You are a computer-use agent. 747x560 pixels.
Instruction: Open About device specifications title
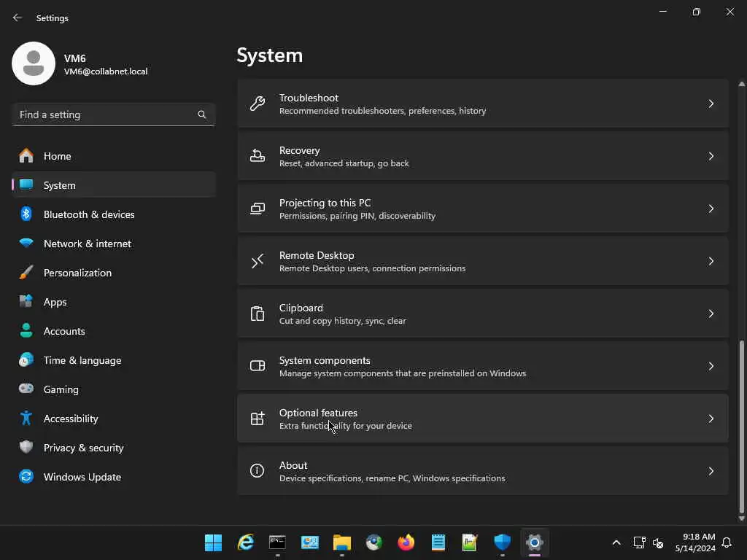[x=293, y=465]
